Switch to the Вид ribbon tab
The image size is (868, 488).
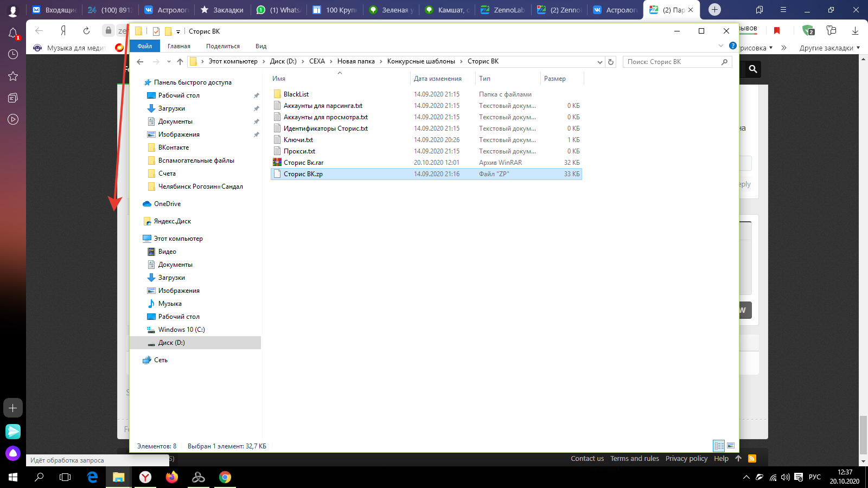pos(261,46)
